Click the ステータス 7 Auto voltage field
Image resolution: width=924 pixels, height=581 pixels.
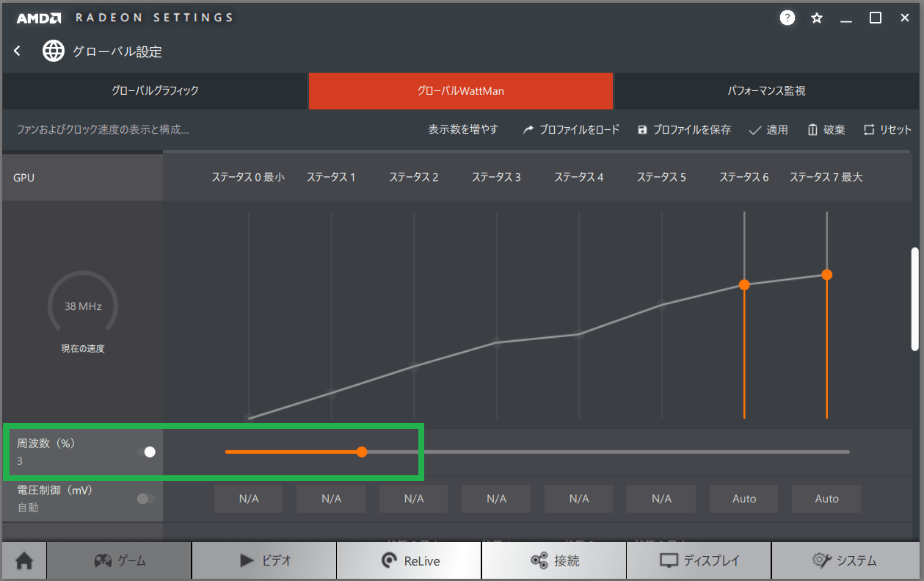point(826,499)
